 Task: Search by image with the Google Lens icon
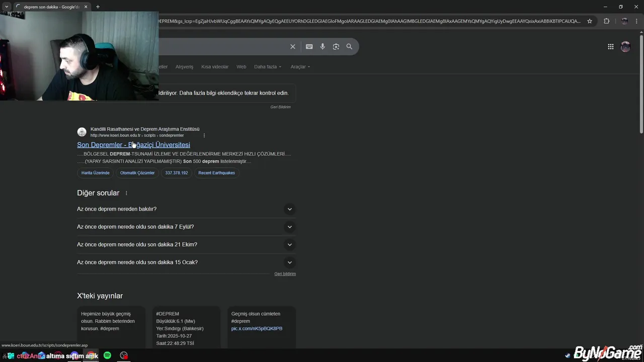pyautogui.click(x=336, y=47)
